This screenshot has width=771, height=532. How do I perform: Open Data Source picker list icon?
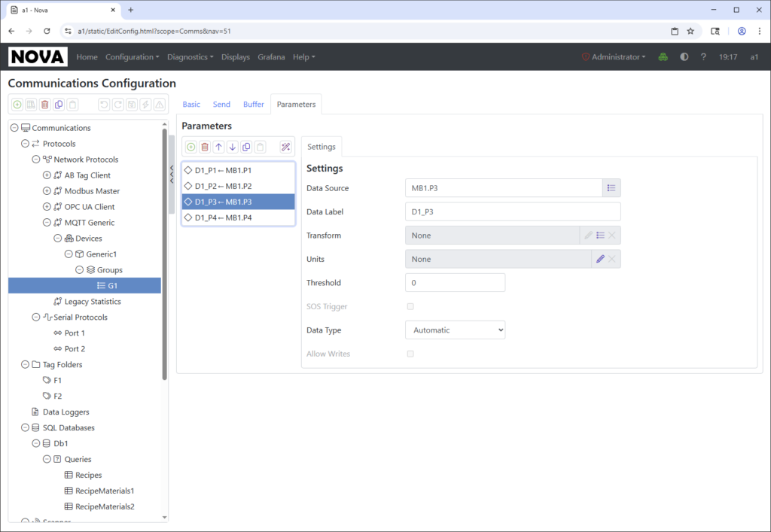pyautogui.click(x=611, y=188)
